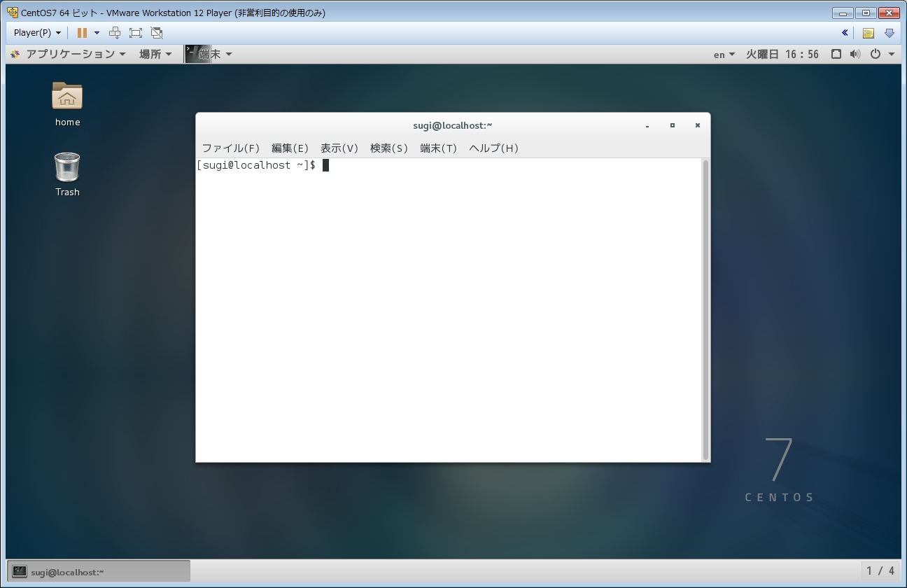Open the VMware notes icon
Viewport: 907px width, 588px height.
coord(868,33)
